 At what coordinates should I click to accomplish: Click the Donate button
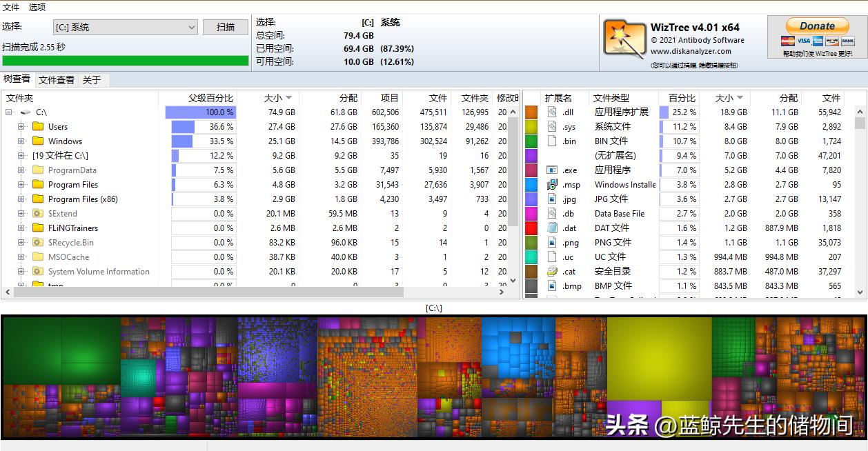[x=816, y=25]
